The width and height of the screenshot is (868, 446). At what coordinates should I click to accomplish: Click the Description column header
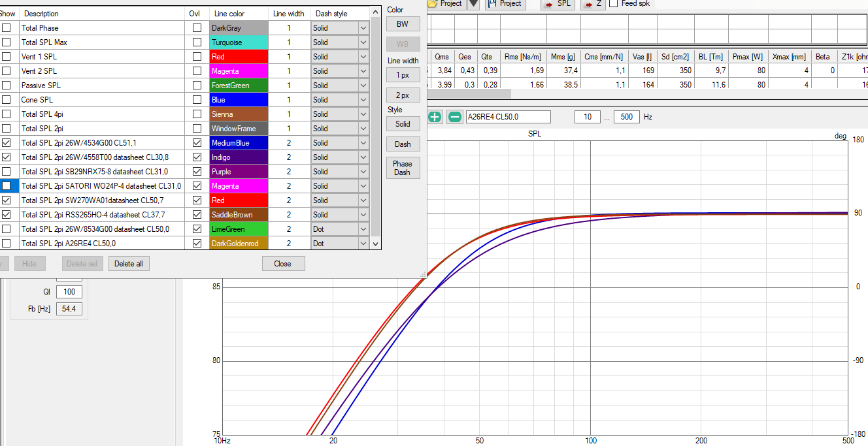(x=101, y=14)
